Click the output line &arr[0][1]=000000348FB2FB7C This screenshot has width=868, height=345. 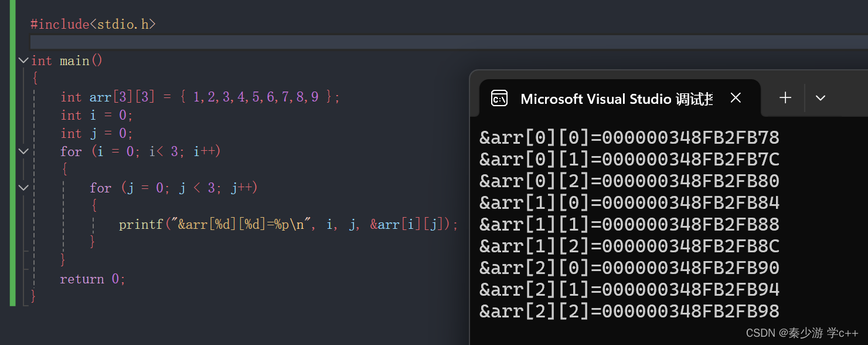[629, 160]
